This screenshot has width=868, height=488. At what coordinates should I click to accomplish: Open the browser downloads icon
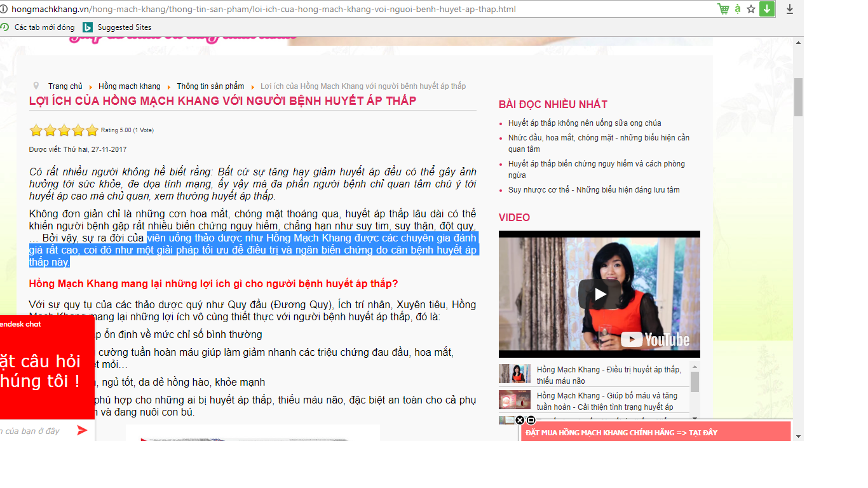790,9
